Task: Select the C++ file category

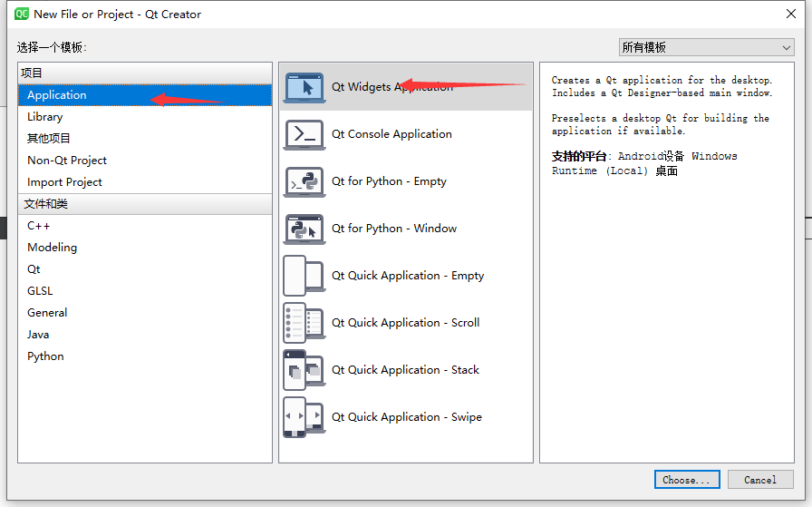Action: pos(145,226)
